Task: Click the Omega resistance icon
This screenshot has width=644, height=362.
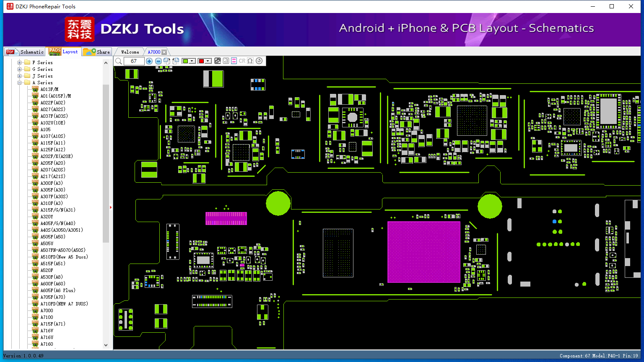Action: click(x=250, y=61)
